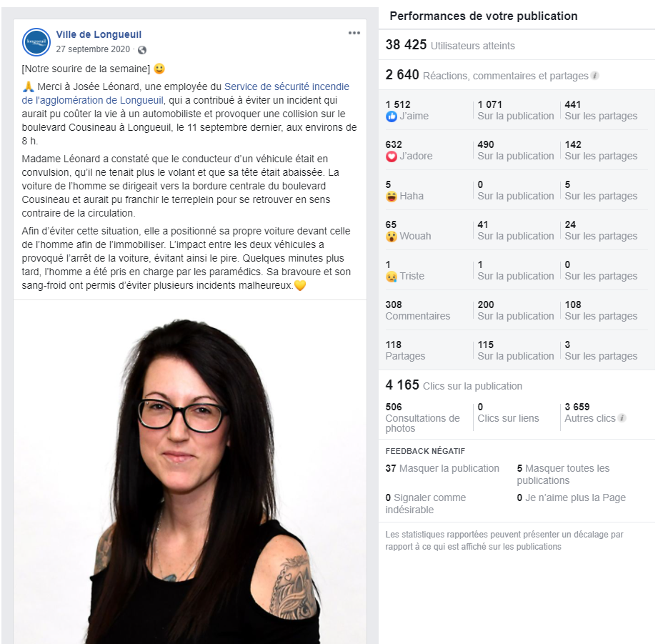Screen dimensions: 663x644
Task: Click the 308 Commentaires statistic
Action: 418,311
